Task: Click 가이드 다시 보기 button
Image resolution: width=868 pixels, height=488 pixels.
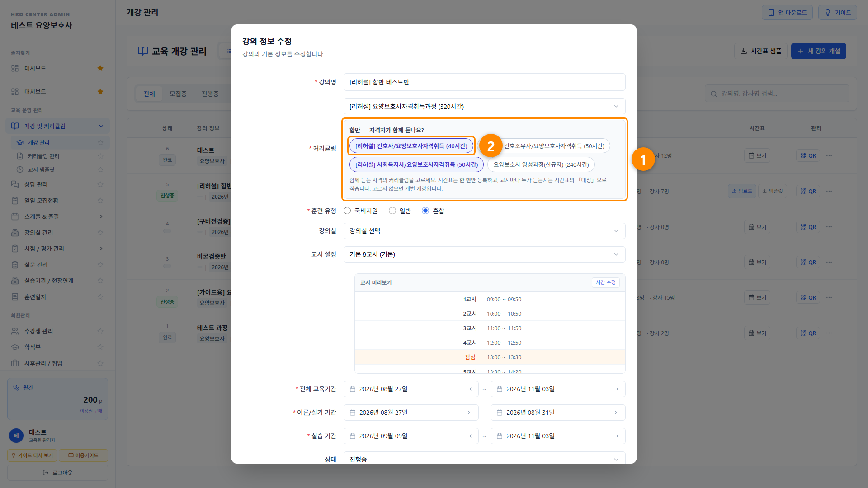Action: 32,455
